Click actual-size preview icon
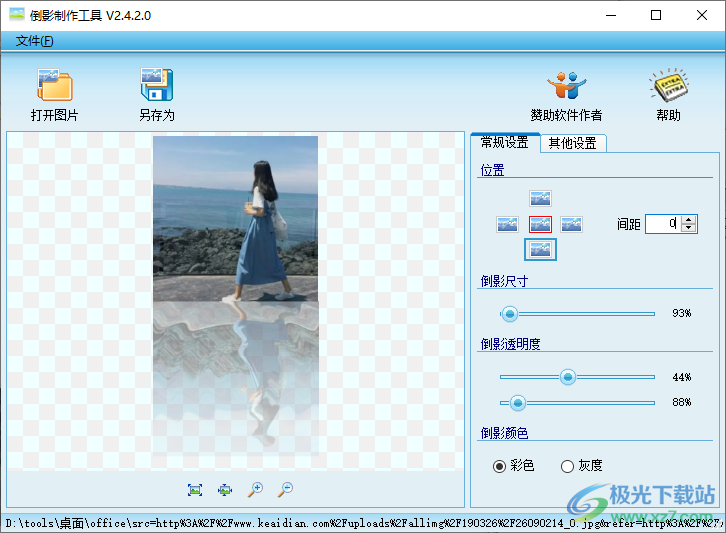This screenshot has width=726, height=533. (x=225, y=489)
